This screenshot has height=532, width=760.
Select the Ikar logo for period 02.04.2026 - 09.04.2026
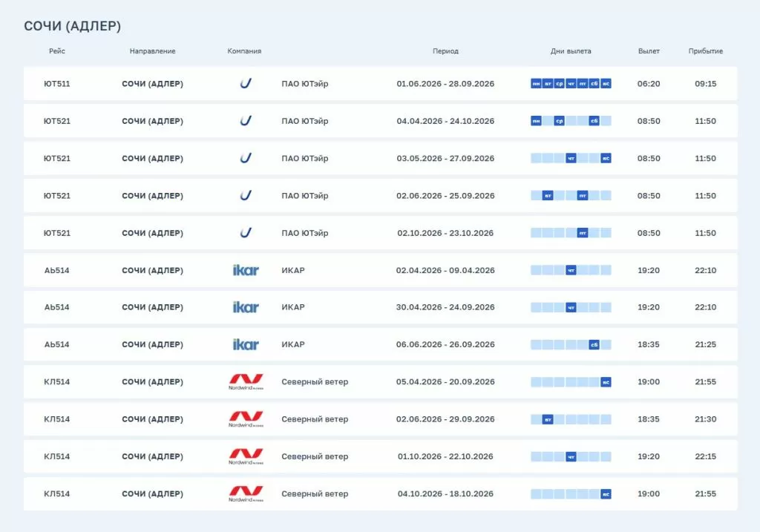coord(246,270)
